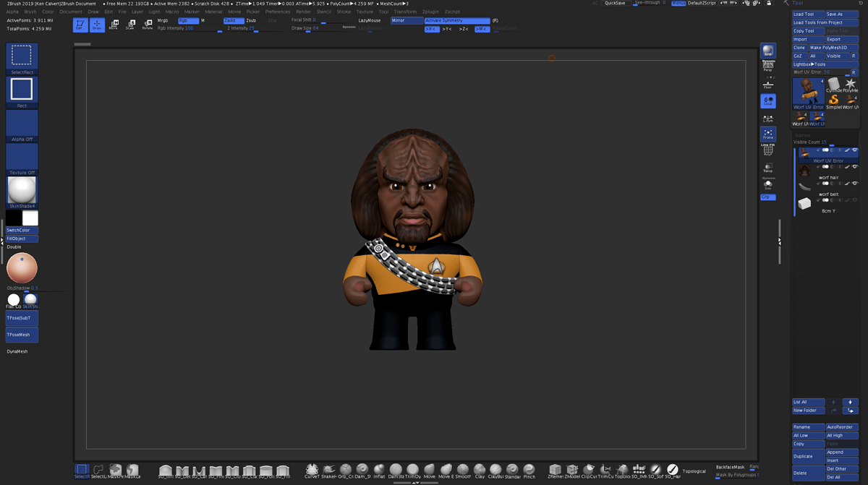868x485 pixels.
Task: Select the CurveTube brush
Action: [312, 471]
